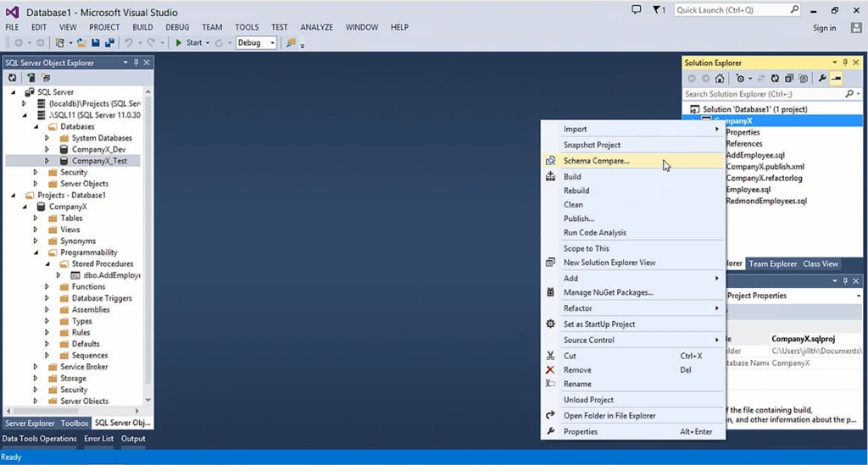Toggle Preview Selected Items button
The width and height of the screenshot is (868, 465).
(x=836, y=79)
